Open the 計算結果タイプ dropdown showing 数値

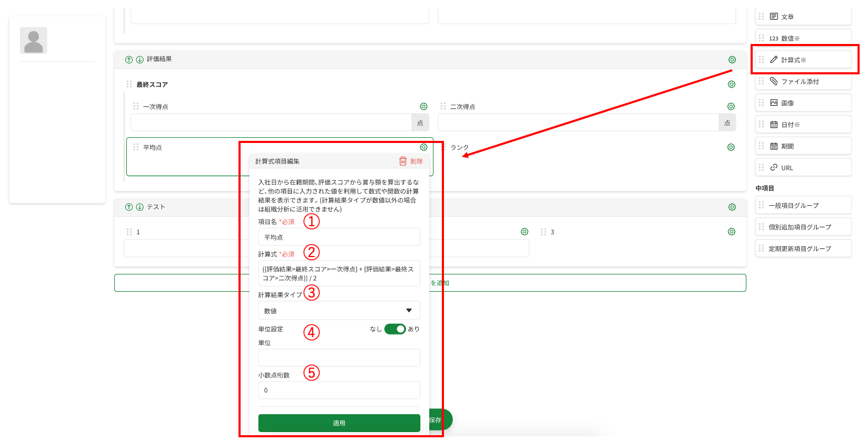click(339, 311)
